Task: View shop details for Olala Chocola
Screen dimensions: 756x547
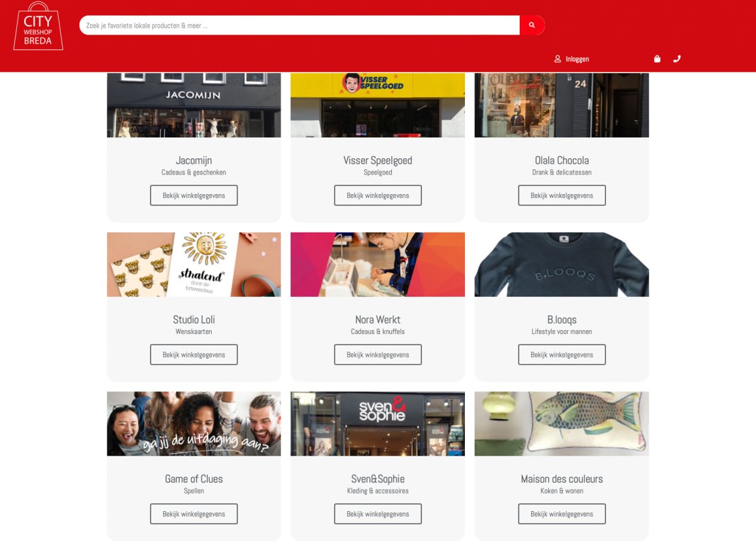Action: point(562,195)
